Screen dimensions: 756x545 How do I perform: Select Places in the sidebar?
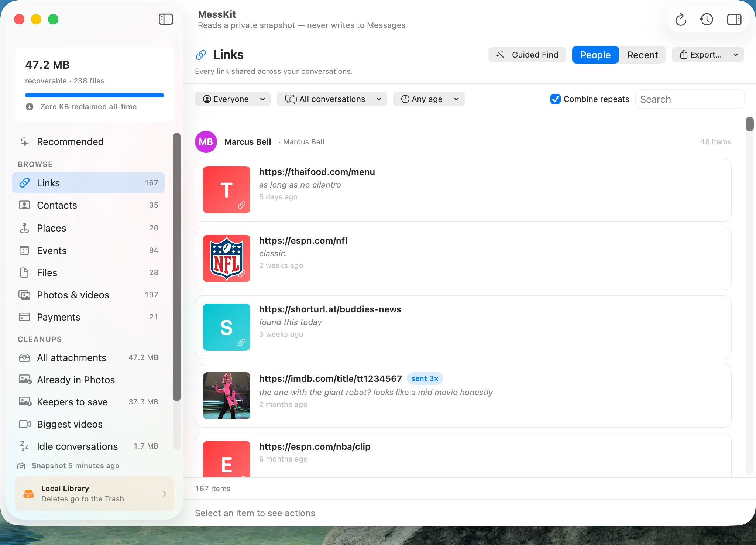tap(88, 228)
